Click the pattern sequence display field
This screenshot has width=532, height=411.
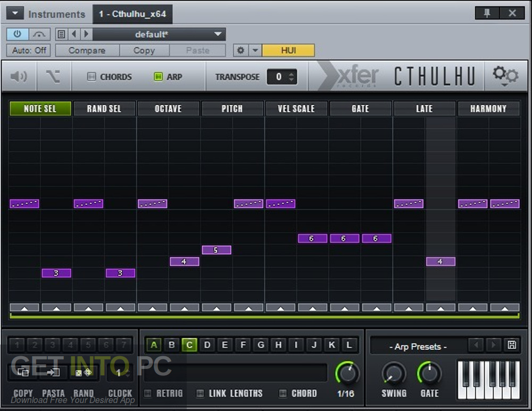tap(236, 372)
